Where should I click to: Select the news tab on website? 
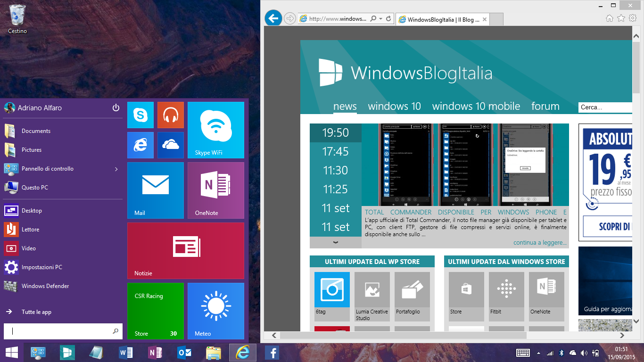pyautogui.click(x=345, y=107)
